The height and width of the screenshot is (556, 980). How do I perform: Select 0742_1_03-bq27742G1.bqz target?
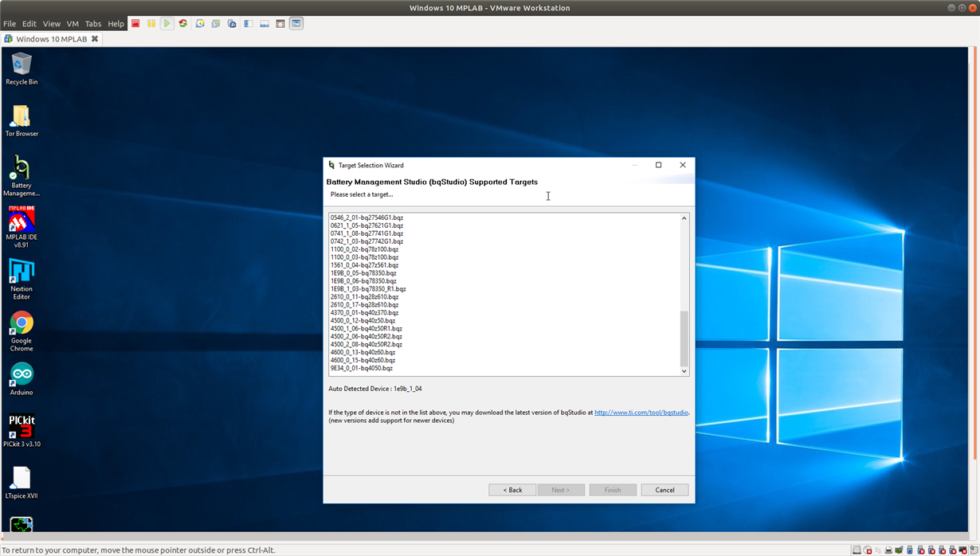click(x=367, y=241)
